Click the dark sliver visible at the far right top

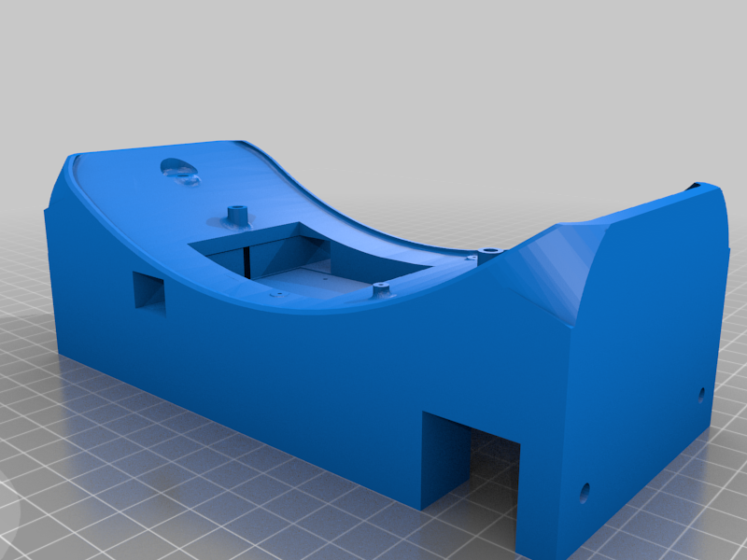click(696, 187)
